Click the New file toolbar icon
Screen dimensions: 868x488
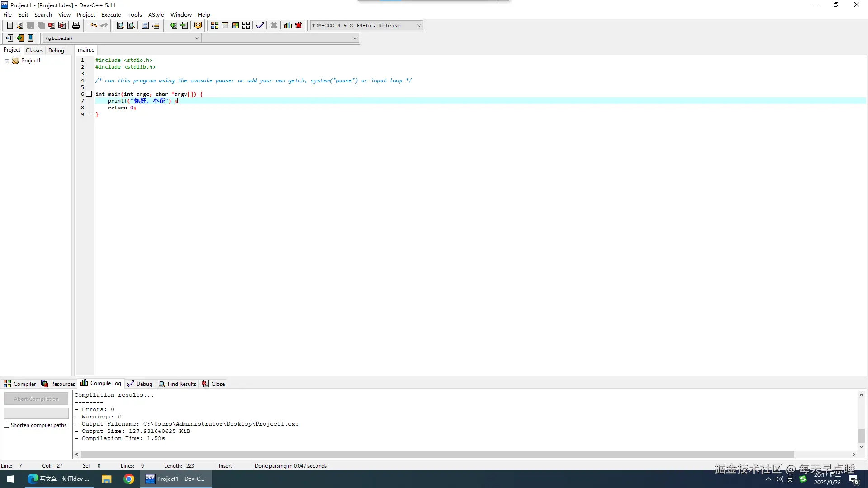[9, 25]
